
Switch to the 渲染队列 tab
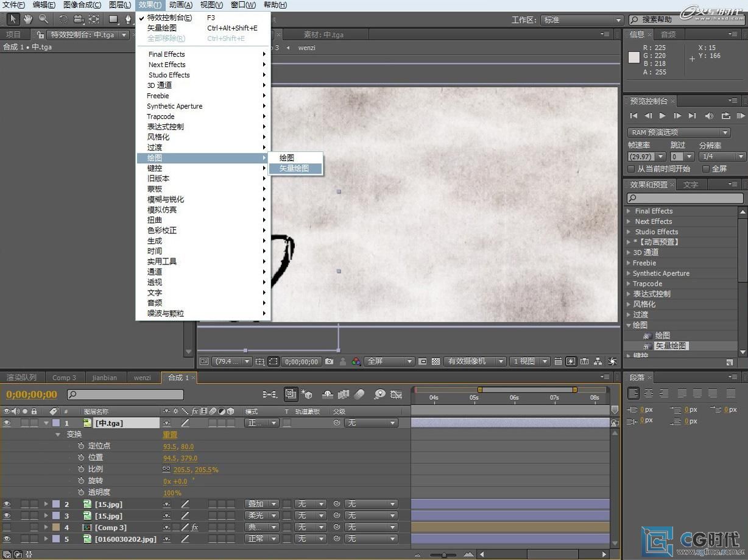(21, 377)
